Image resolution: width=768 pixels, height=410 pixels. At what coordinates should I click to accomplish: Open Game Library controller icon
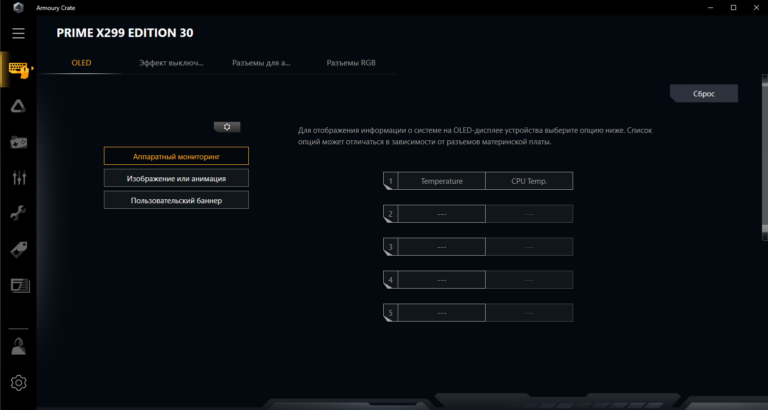coord(19,142)
